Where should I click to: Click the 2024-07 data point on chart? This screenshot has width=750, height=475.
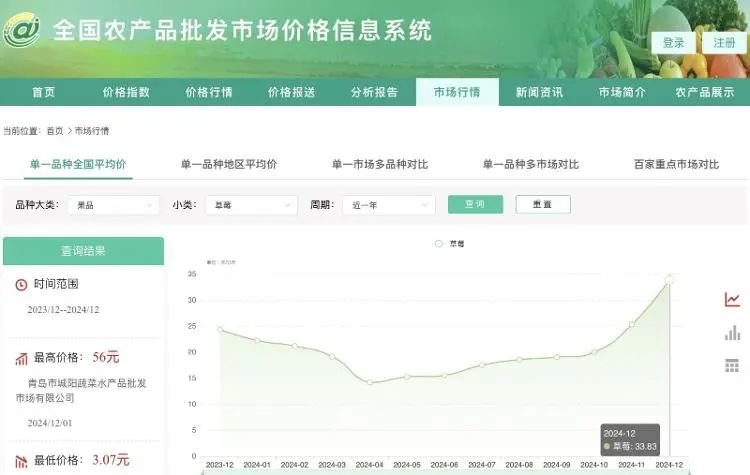482,365
